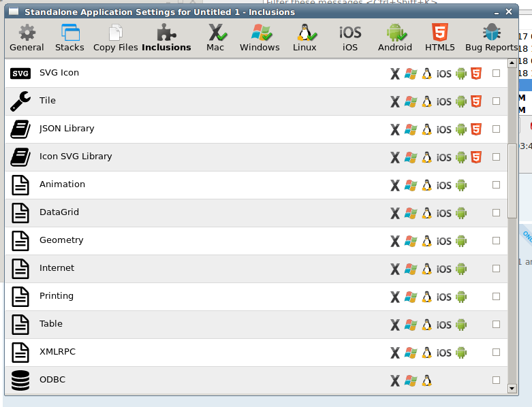532x407 pixels.
Task: Select the Inclusions tab
Action: click(166, 38)
